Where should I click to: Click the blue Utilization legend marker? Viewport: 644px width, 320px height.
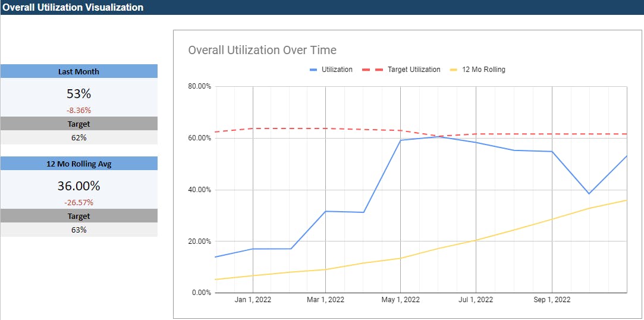point(313,70)
